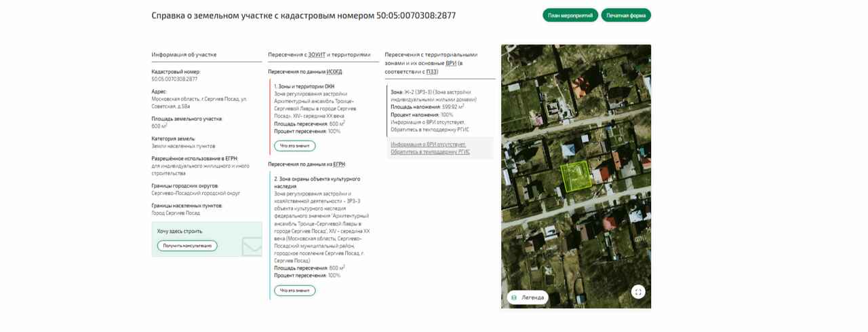Open the map Легенда button
This screenshot has height=332, width=868.
pyautogui.click(x=528, y=297)
